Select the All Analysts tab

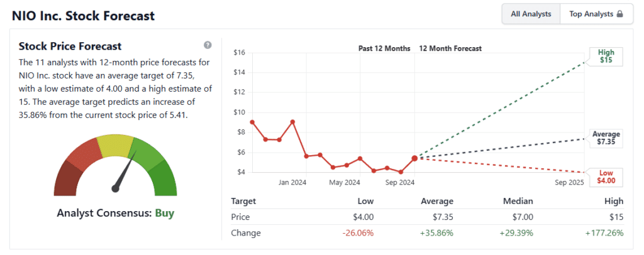[531, 14]
